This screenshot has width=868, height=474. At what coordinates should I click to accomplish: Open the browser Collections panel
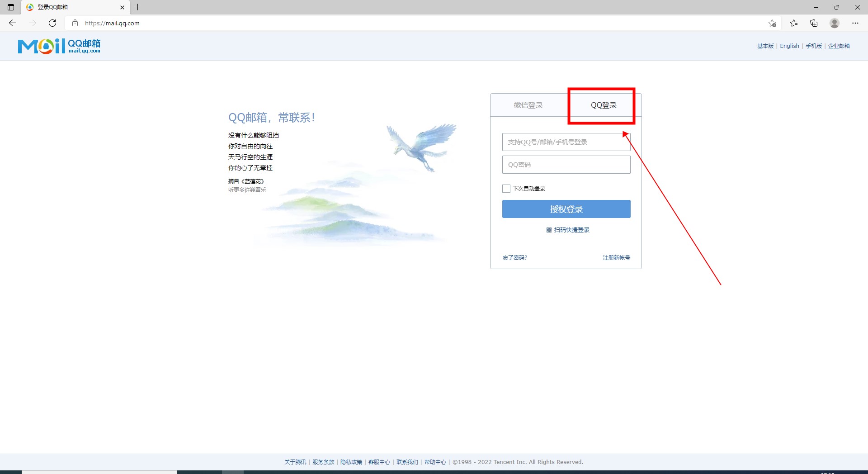pyautogui.click(x=814, y=23)
